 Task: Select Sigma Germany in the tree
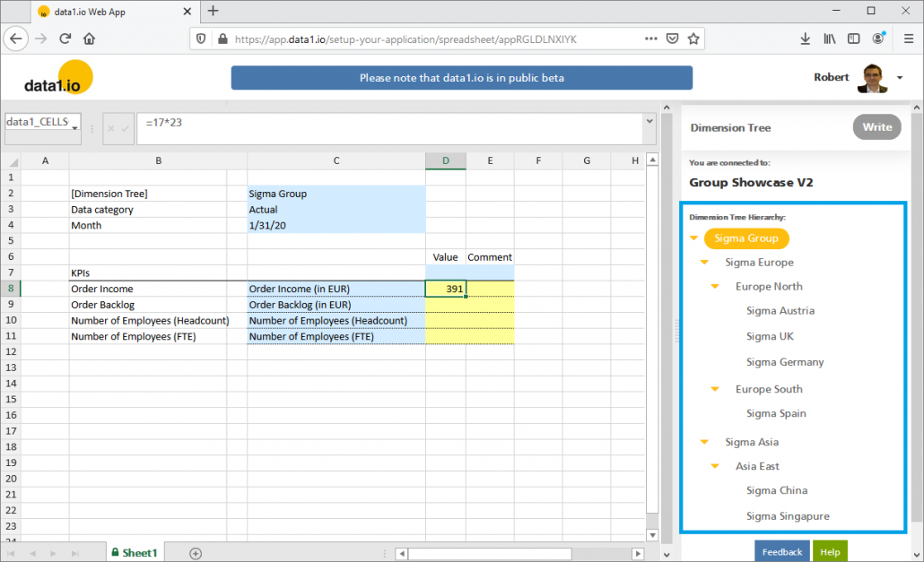785,362
